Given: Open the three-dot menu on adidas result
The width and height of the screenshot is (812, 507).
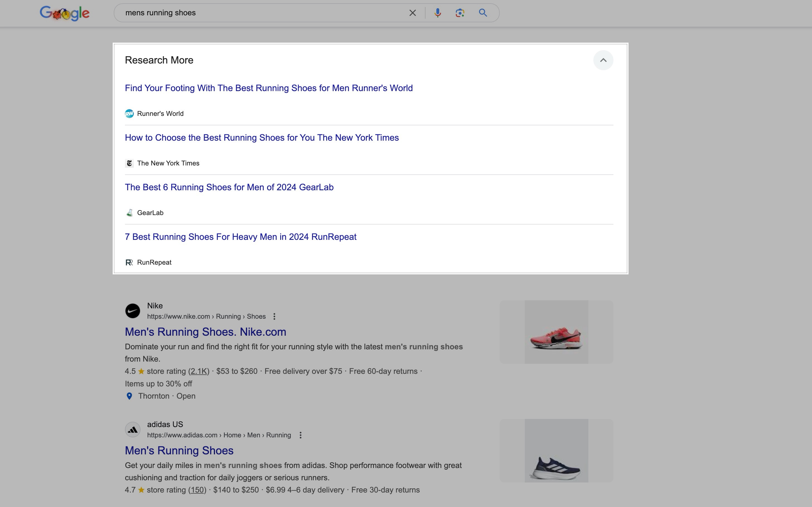Looking at the screenshot, I should pyautogui.click(x=301, y=435).
